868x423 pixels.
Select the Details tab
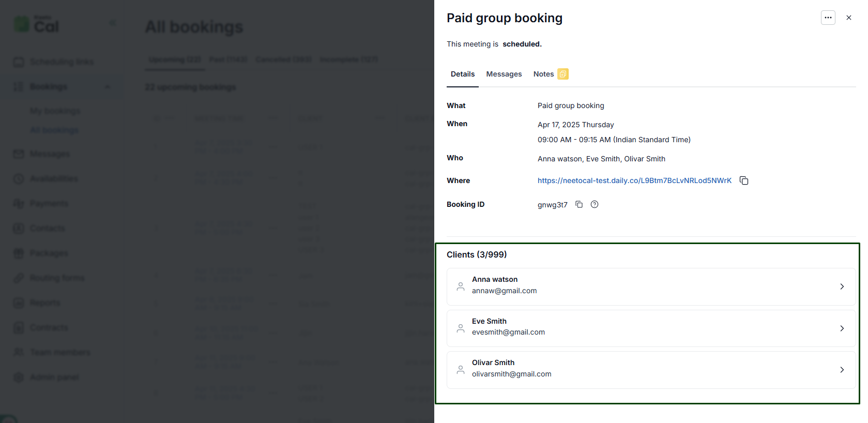tap(463, 74)
